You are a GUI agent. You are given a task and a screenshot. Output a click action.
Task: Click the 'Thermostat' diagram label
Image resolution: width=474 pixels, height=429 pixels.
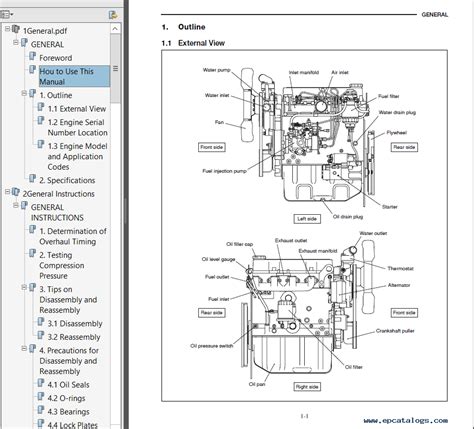[400, 269]
